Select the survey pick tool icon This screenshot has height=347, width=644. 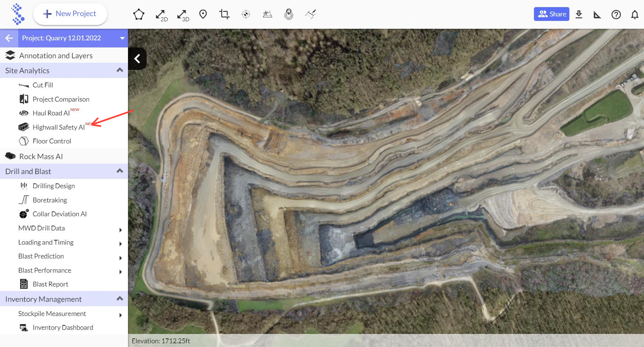(310, 14)
